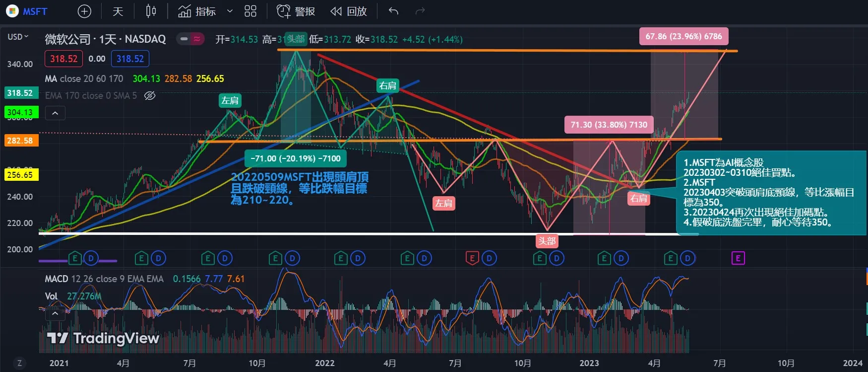Select the red 左肩 pattern label

point(443,203)
